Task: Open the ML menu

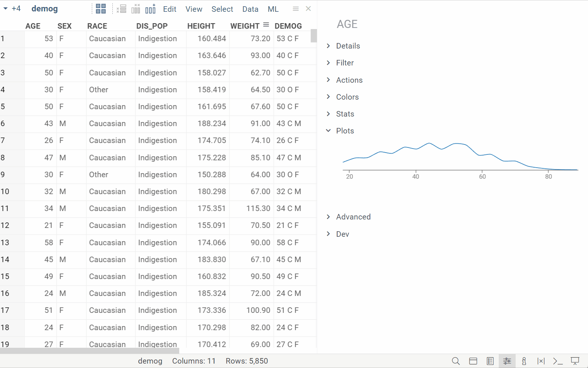Action: point(273,9)
